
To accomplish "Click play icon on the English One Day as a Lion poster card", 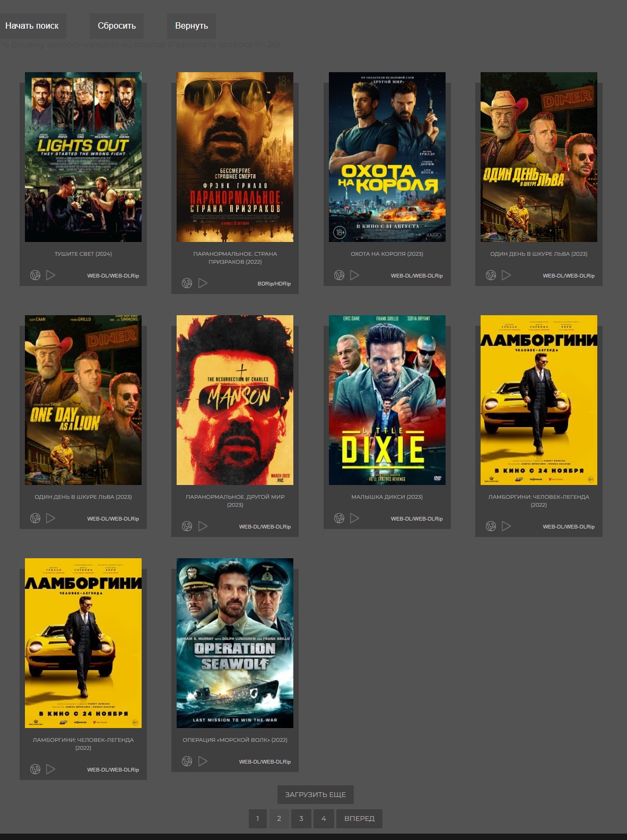I will pyautogui.click(x=51, y=518).
